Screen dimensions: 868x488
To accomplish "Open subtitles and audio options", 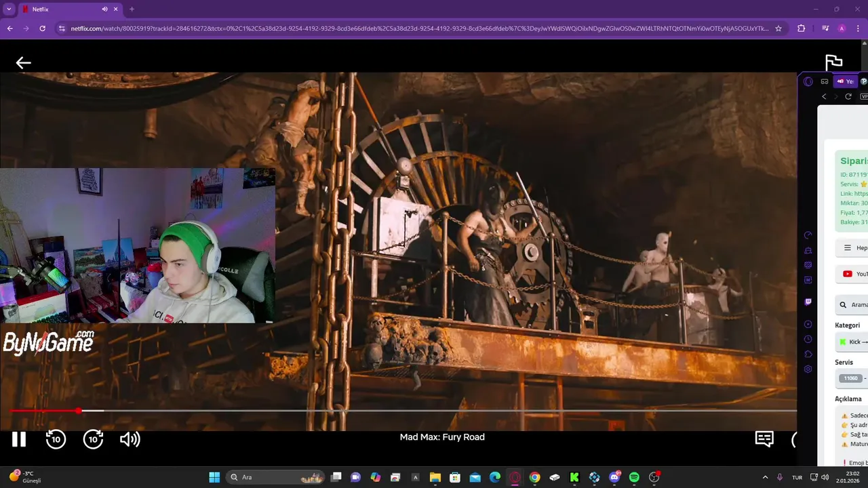I will (x=764, y=439).
